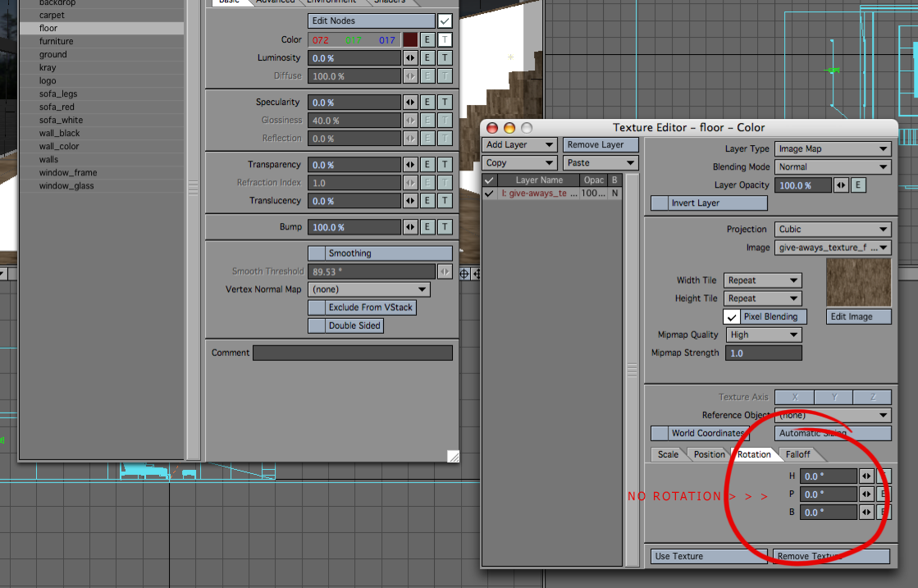The width and height of the screenshot is (918, 588).
Task: Click the Layer Opacity envelope E button
Action: click(858, 185)
